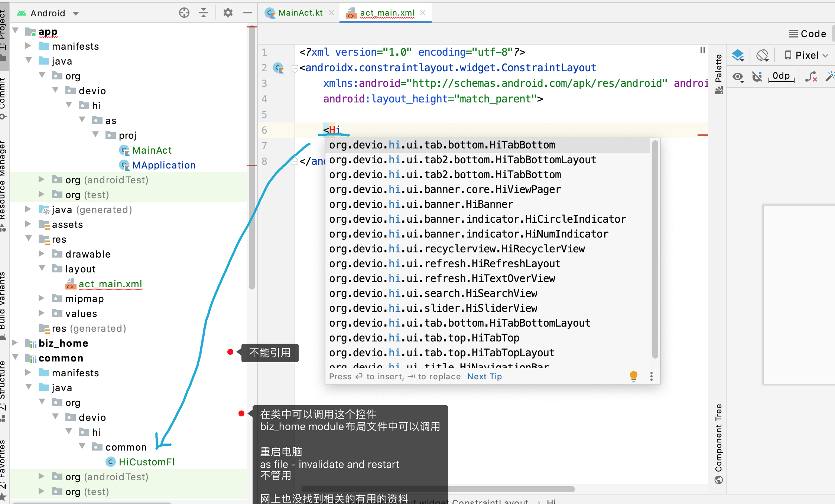The width and height of the screenshot is (835, 504).
Task: Open the Palette side panel
Action: (719, 74)
